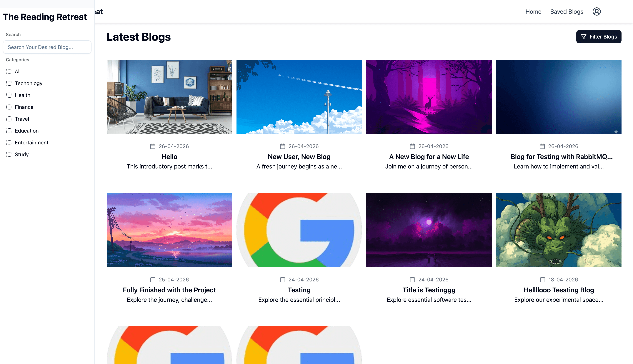Click excerpt 'Learn how to implement and val...'
This screenshot has width=633, height=364.
pos(559,166)
